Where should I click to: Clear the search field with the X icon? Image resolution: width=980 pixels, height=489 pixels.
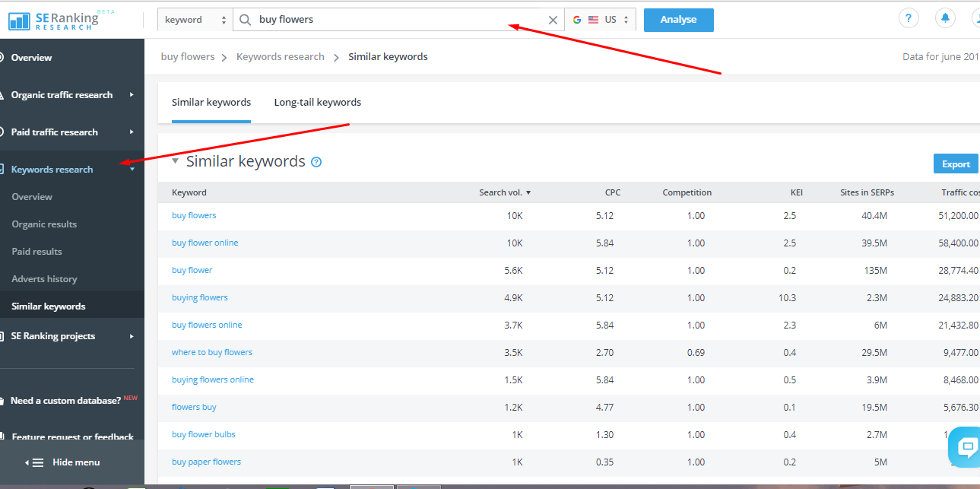pyautogui.click(x=553, y=20)
